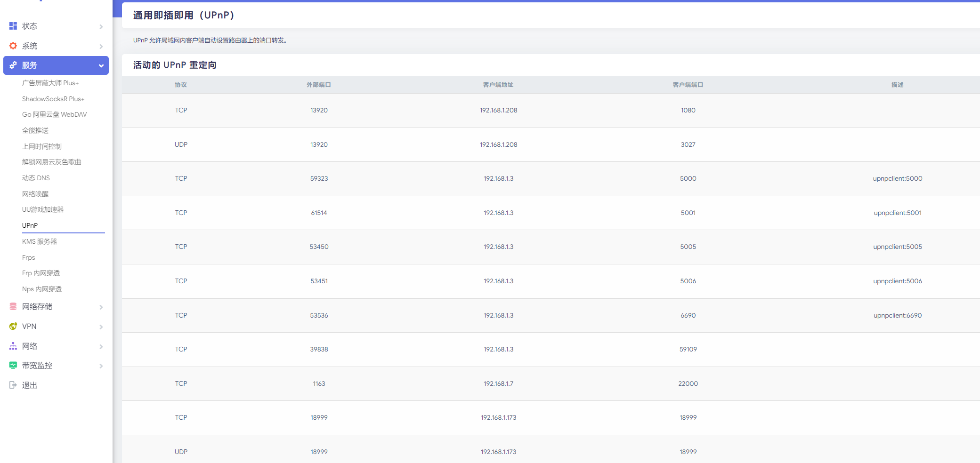The image size is (980, 463).
Task: Click client port 1080 cell
Action: click(x=688, y=110)
